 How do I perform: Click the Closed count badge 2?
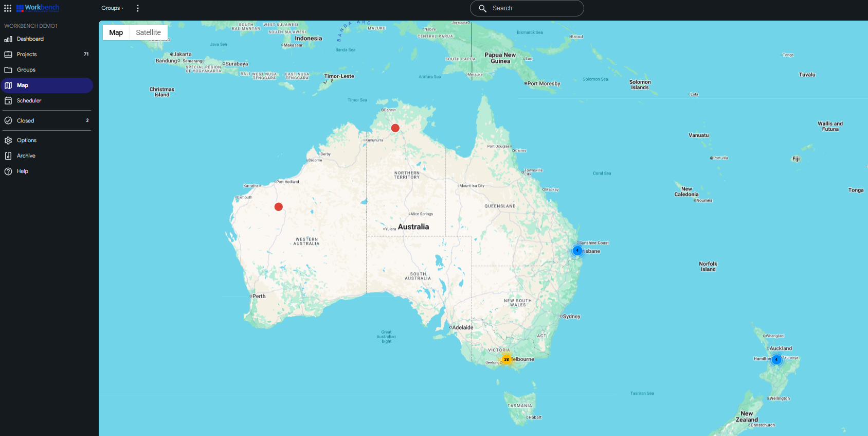[x=87, y=120]
